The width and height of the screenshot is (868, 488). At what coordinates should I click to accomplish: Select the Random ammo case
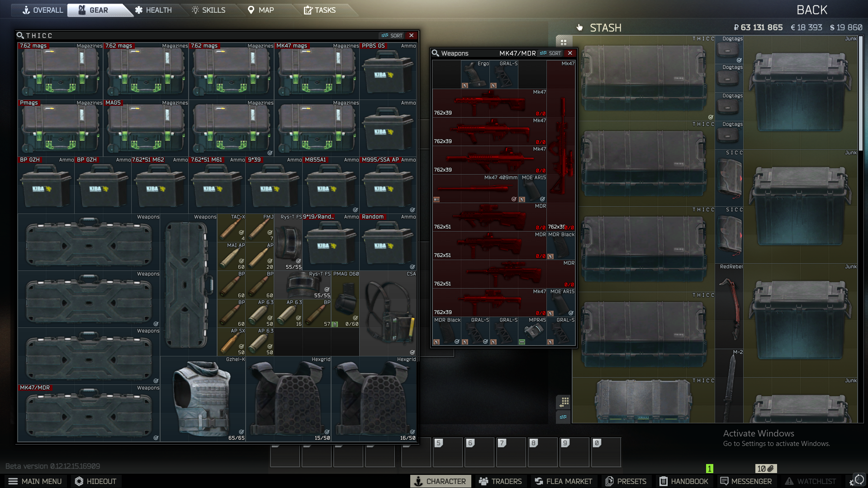pyautogui.click(x=388, y=242)
